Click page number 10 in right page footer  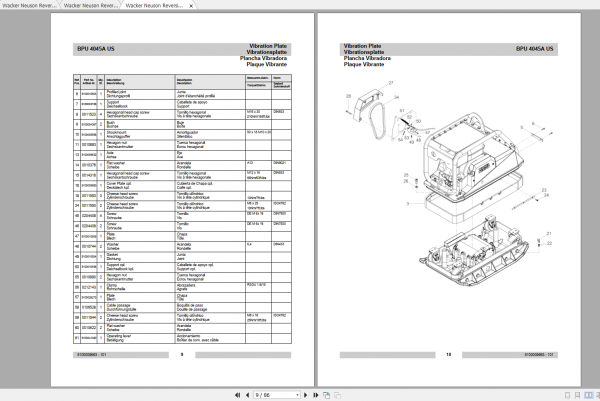pos(448,355)
